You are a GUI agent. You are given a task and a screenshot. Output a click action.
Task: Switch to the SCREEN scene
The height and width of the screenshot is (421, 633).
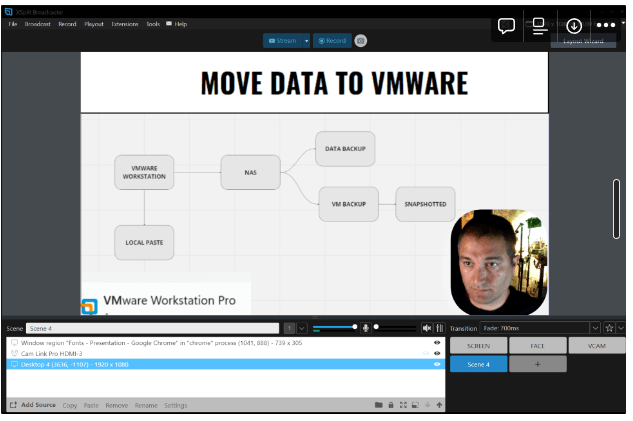click(x=478, y=346)
